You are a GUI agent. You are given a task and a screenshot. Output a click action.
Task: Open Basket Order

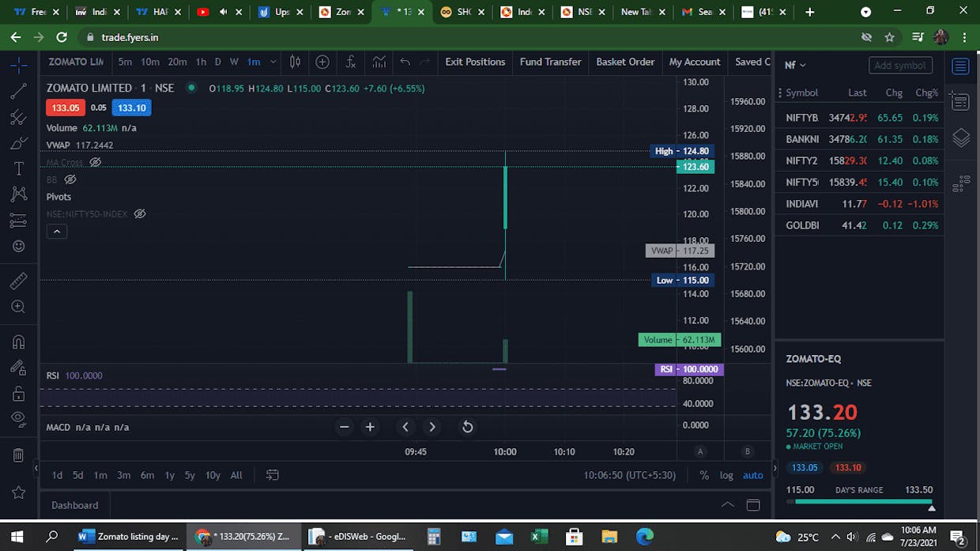tap(625, 62)
